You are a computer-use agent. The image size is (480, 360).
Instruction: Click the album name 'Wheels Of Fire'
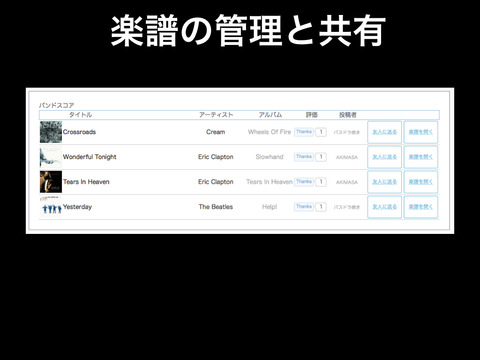269,132
